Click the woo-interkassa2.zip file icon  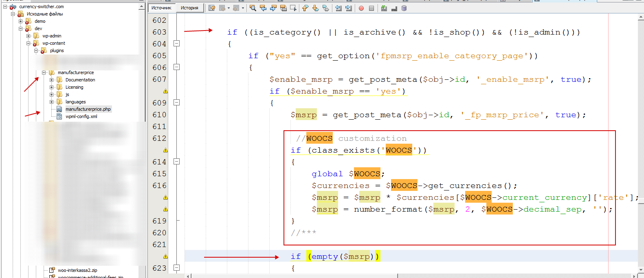(x=52, y=270)
